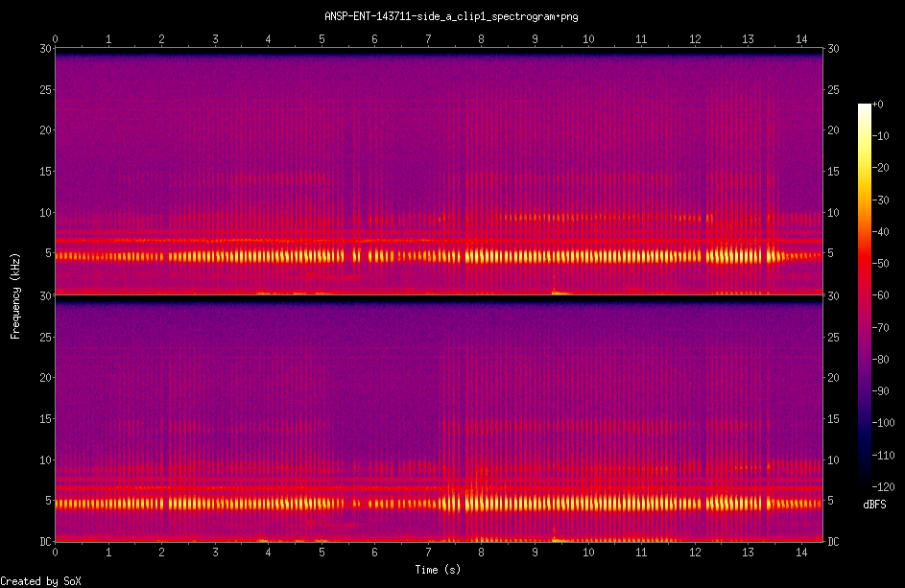Viewport: 905px width, 588px height.
Task: Click the topmost '30' on the right axis
Action: (833, 49)
